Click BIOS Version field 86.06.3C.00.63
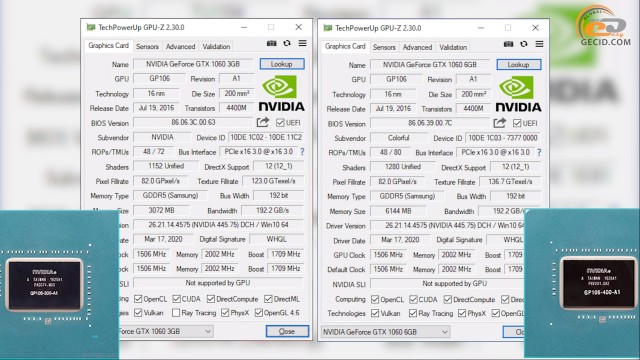The height and width of the screenshot is (360, 640). [193, 122]
